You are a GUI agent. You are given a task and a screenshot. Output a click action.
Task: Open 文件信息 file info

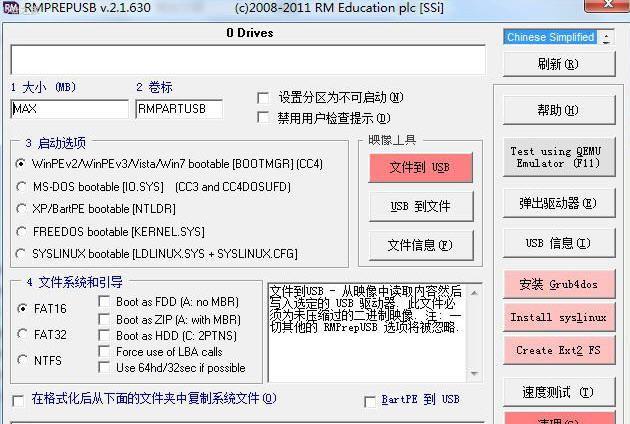click(420, 245)
